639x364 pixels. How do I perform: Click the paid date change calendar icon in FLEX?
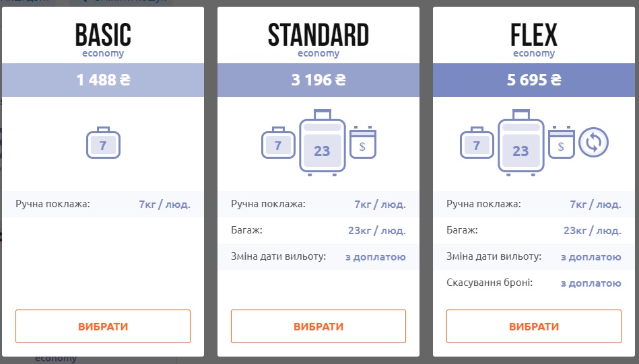point(562,141)
